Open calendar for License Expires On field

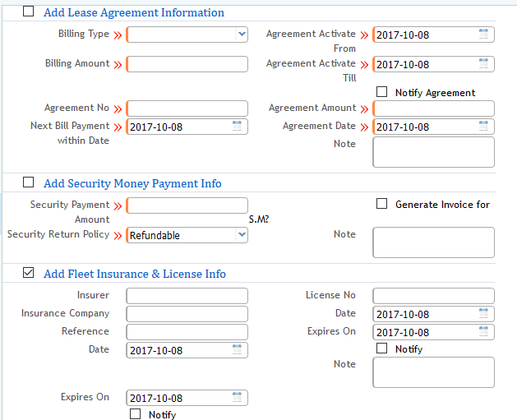pyautogui.click(x=483, y=332)
